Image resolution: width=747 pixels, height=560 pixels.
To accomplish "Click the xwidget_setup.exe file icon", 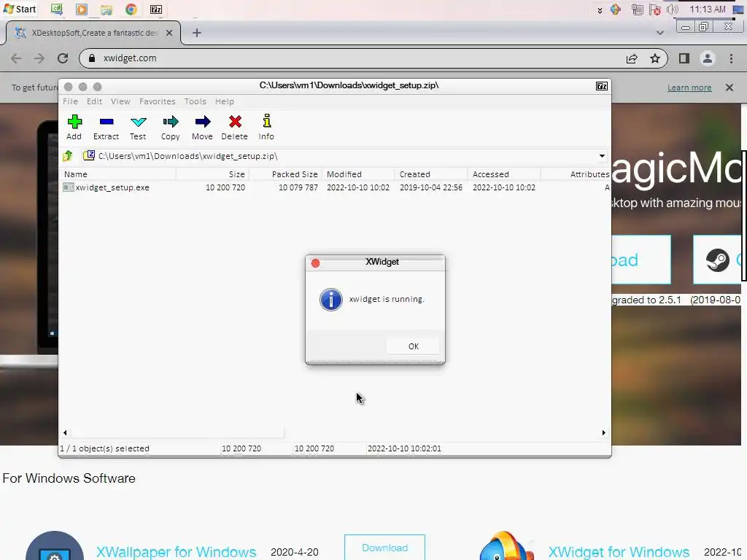I will click(68, 187).
